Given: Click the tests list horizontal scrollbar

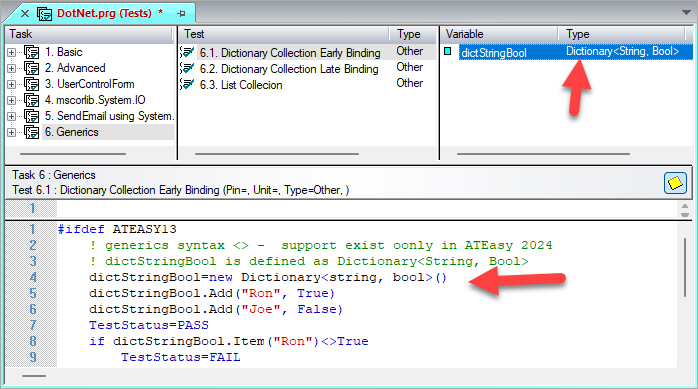Looking at the screenshot, I should (277, 154).
